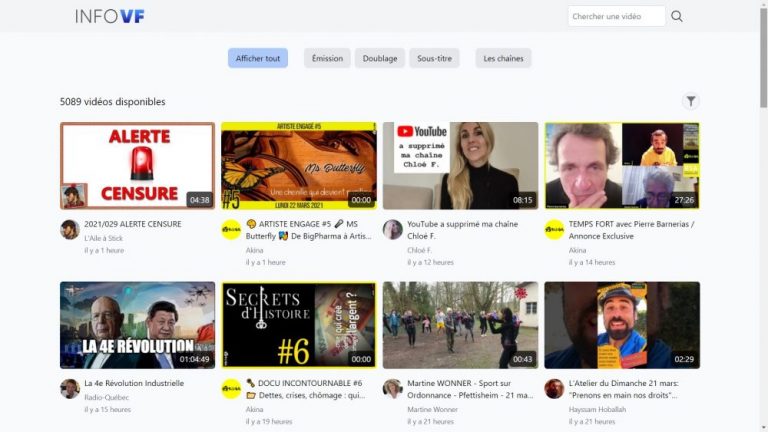Filter videos by Sous-titre
768x432 pixels.
coord(434,58)
